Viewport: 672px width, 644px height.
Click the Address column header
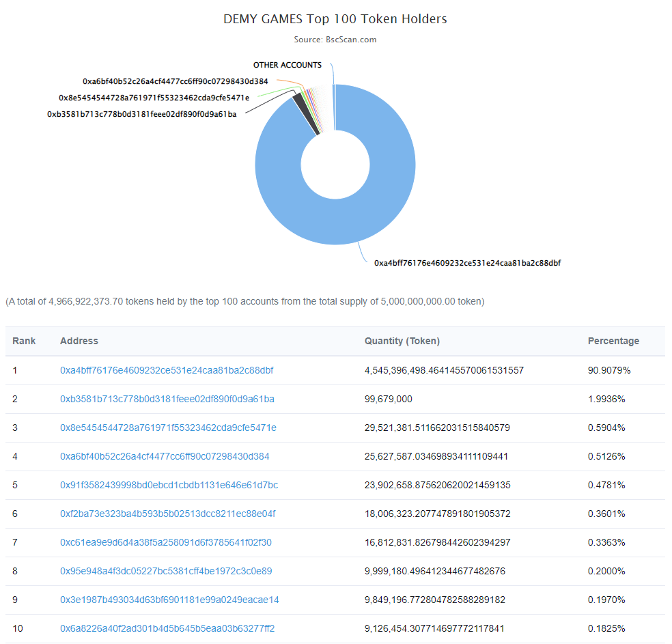pyautogui.click(x=79, y=341)
